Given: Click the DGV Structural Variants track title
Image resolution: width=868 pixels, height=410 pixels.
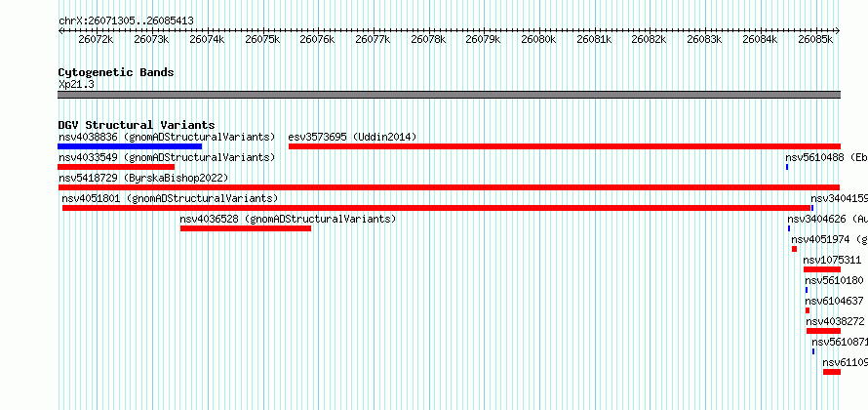Looking at the screenshot, I should (137, 125).
